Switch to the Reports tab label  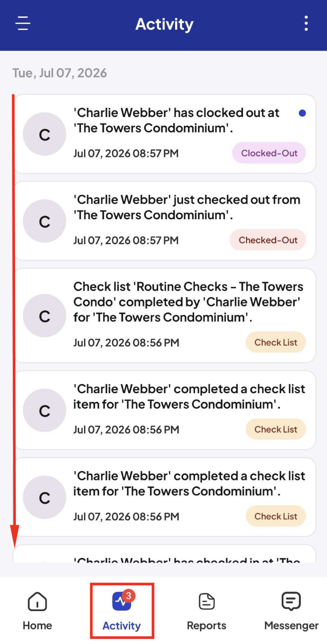pyautogui.click(x=207, y=625)
